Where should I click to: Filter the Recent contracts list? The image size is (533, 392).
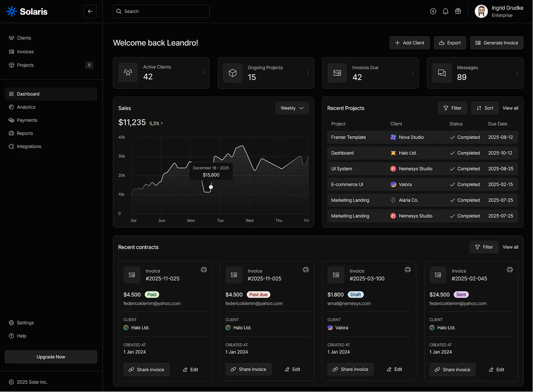484,247
